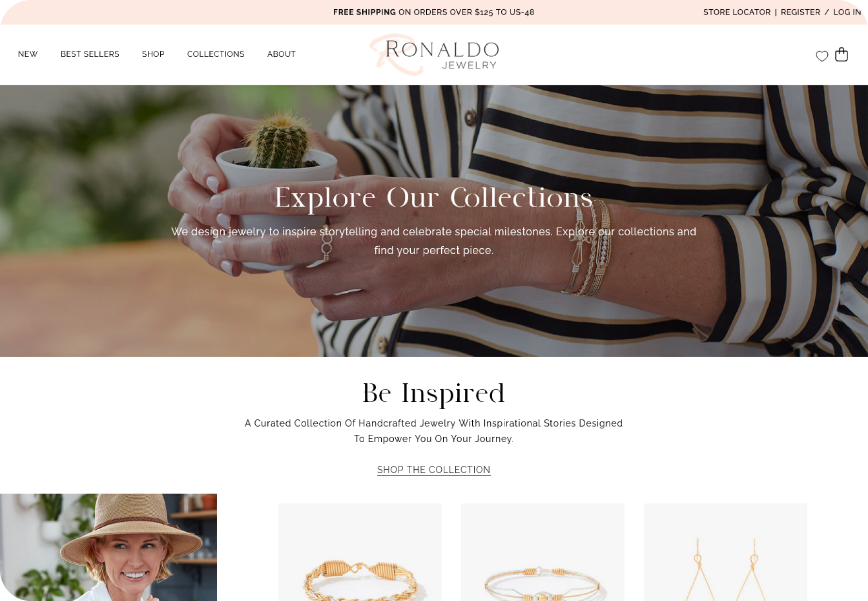Follow the SHOP THE COLLECTION link
Viewport: 868px width, 601px height.
tap(434, 470)
